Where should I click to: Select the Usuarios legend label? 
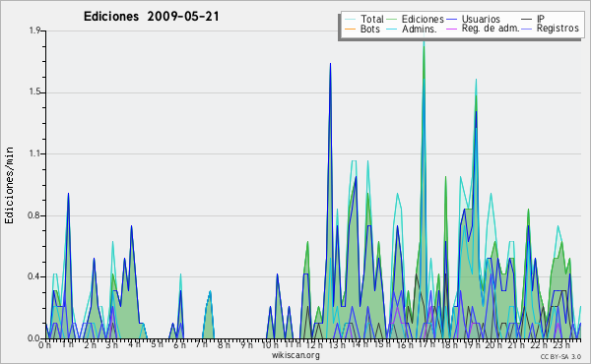(x=481, y=19)
